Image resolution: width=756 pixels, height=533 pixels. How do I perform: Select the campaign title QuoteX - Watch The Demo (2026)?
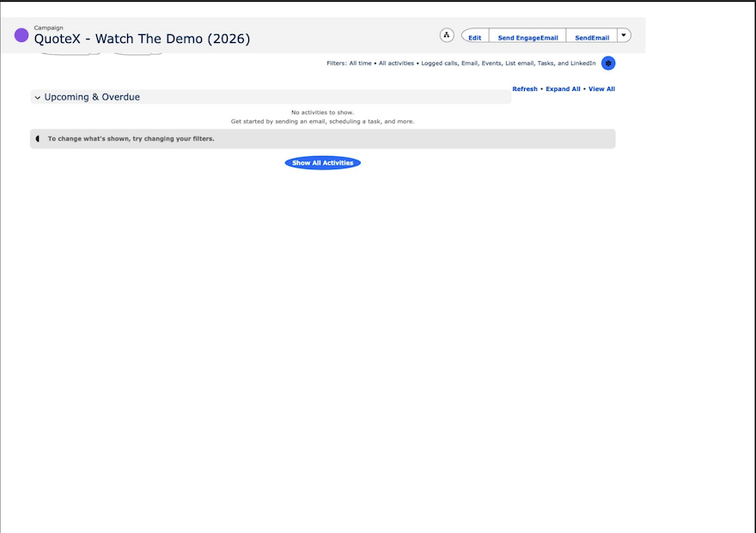click(142, 39)
